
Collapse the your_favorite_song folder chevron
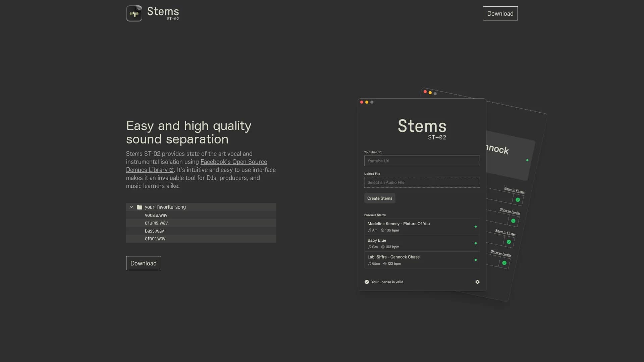point(131,207)
